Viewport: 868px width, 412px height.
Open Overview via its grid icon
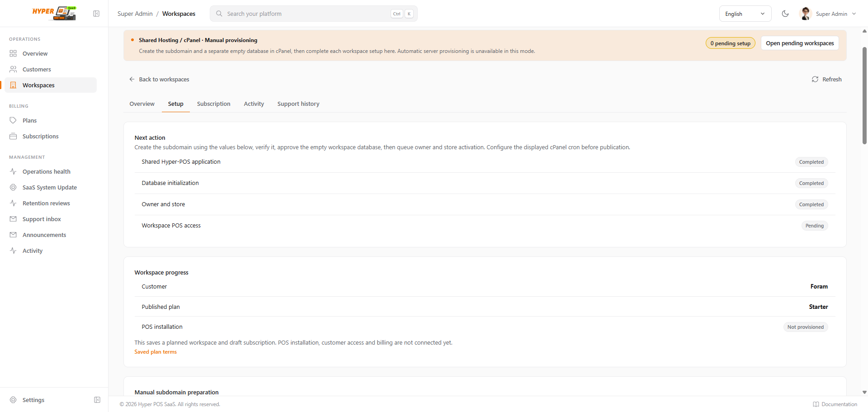pos(13,53)
